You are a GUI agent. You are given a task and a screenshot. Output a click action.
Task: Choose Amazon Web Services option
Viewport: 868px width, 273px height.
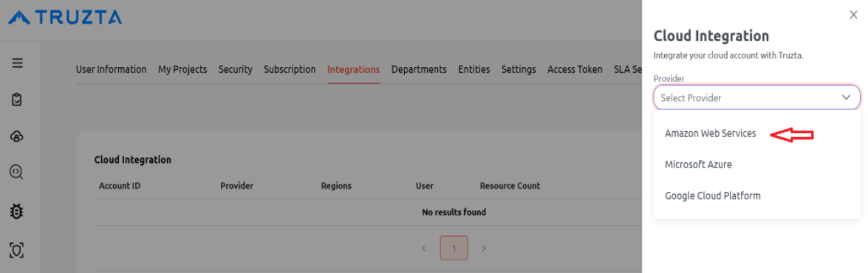tap(710, 134)
